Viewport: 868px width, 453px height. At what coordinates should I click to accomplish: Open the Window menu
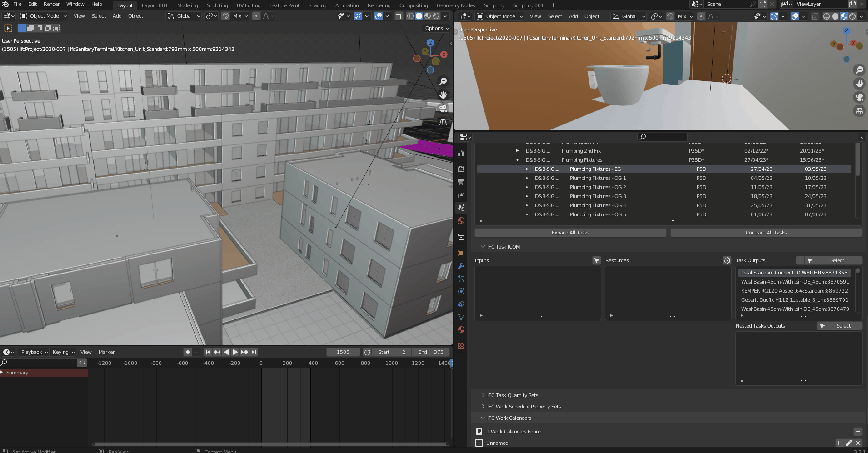[x=75, y=4]
